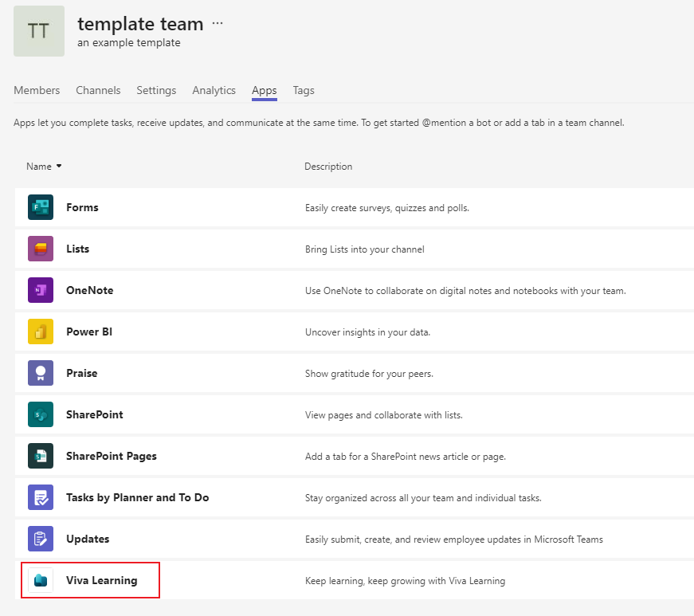Open the SharePoint app name

click(x=95, y=414)
